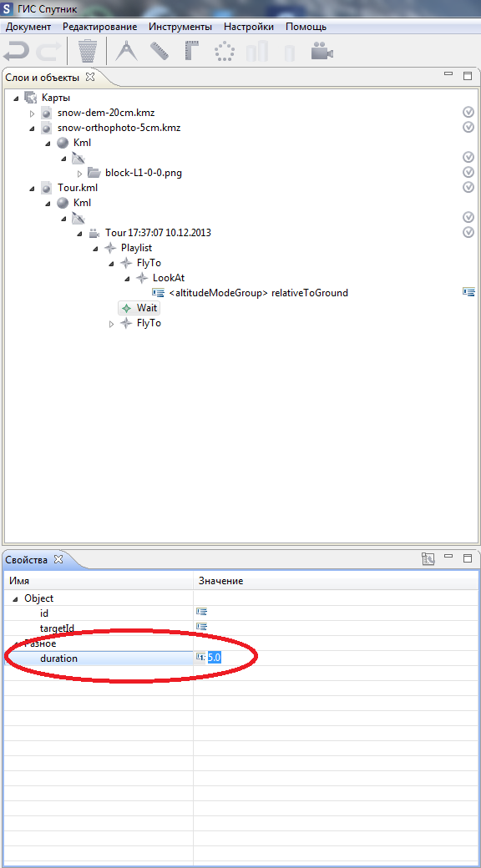Select the compass measurement tool
The image size is (481, 868).
tap(126, 52)
